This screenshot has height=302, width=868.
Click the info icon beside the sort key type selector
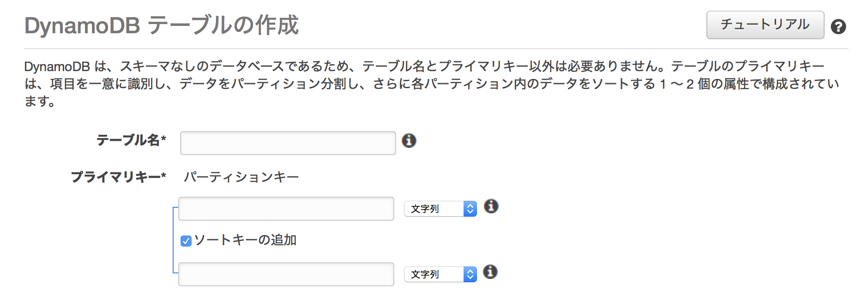click(x=491, y=272)
